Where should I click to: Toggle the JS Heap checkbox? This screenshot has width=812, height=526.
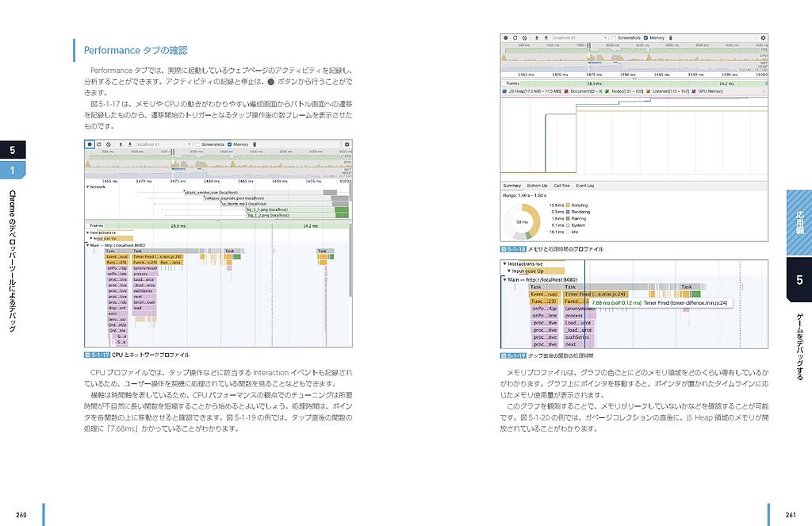tap(504, 91)
